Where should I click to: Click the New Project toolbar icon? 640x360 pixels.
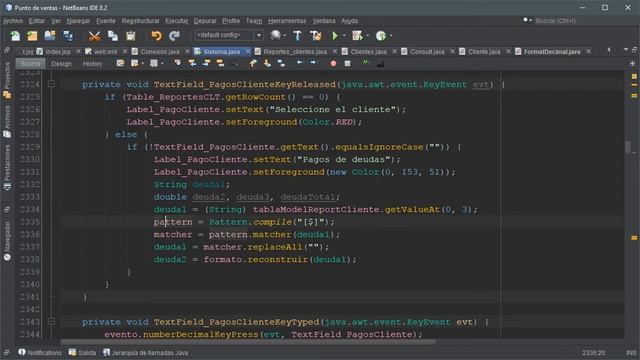[x=32, y=36]
